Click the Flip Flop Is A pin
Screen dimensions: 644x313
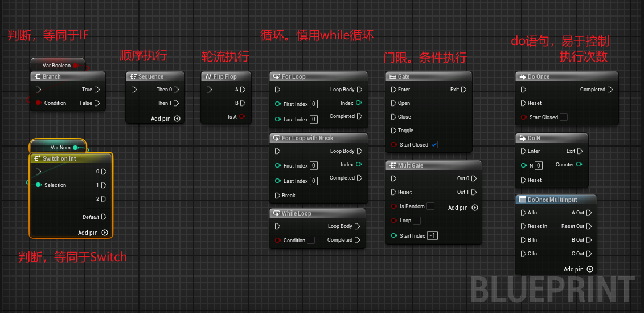click(243, 117)
